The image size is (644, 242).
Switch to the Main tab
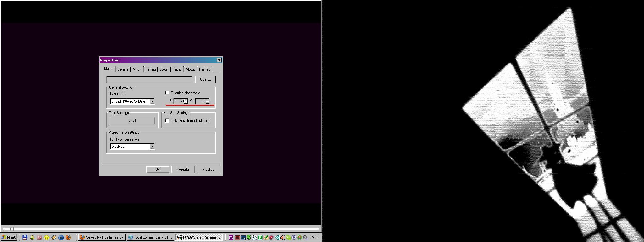pos(108,69)
